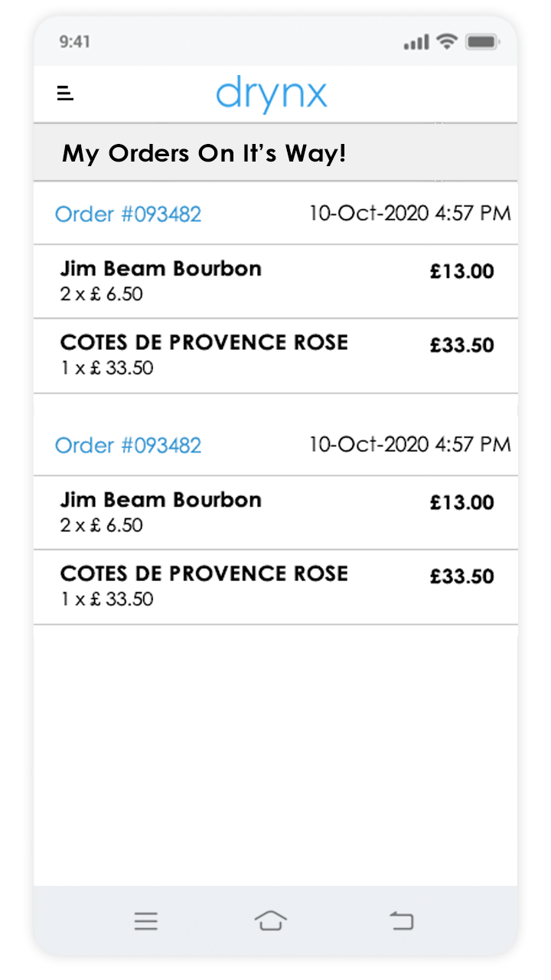
Task: Select Jim Beam Bourbon in the second order
Action: [161, 501]
